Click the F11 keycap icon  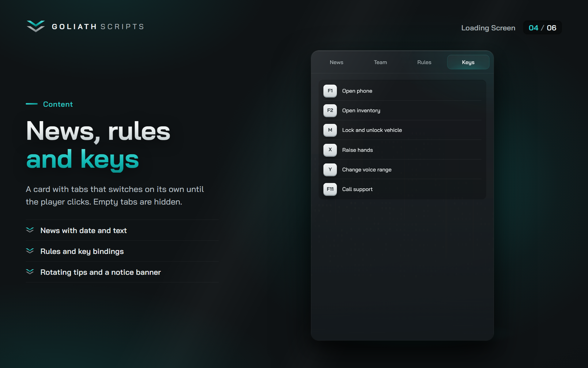coord(330,189)
